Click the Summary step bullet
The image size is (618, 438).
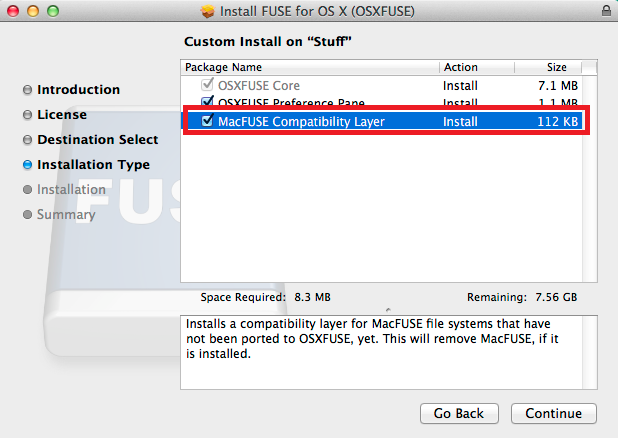(27, 215)
